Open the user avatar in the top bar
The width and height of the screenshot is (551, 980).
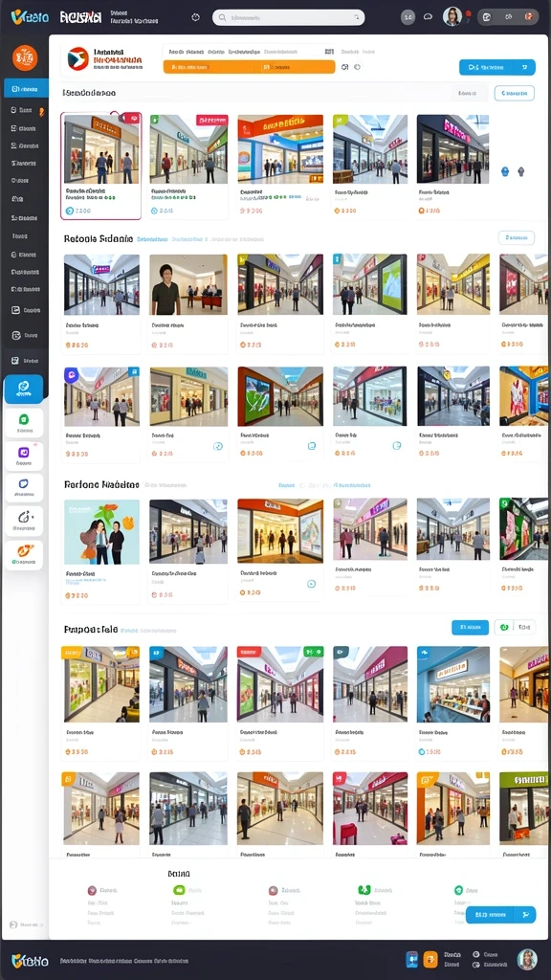point(452,16)
